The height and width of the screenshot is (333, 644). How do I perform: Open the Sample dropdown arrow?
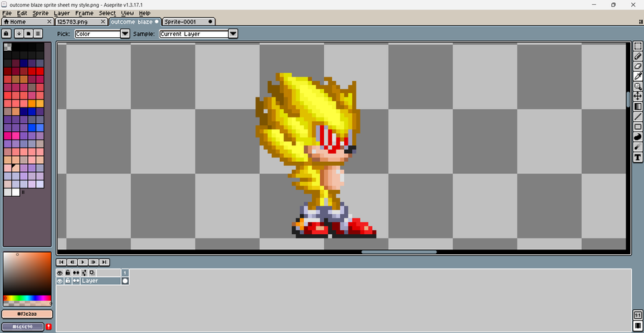tap(233, 34)
